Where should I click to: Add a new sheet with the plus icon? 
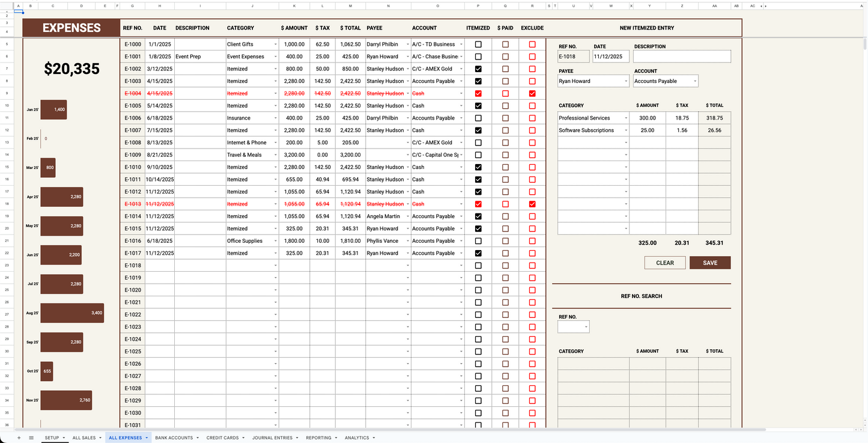click(x=18, y=438)
